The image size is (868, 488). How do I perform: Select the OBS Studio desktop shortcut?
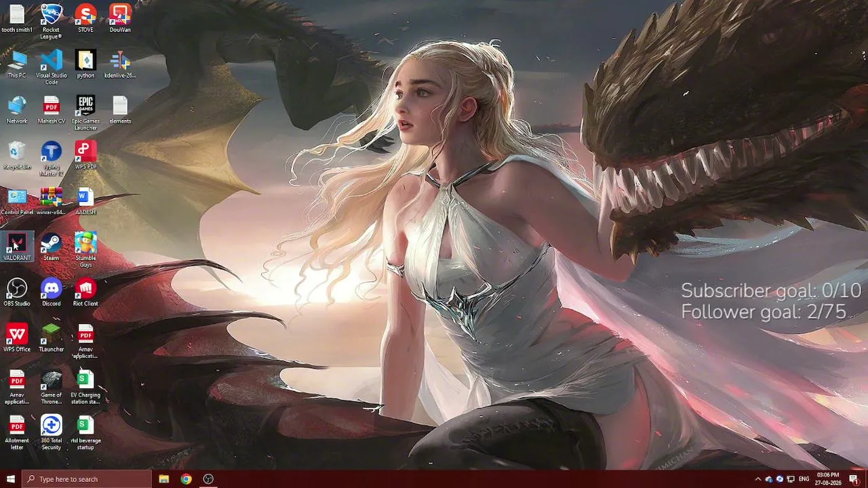17,291
